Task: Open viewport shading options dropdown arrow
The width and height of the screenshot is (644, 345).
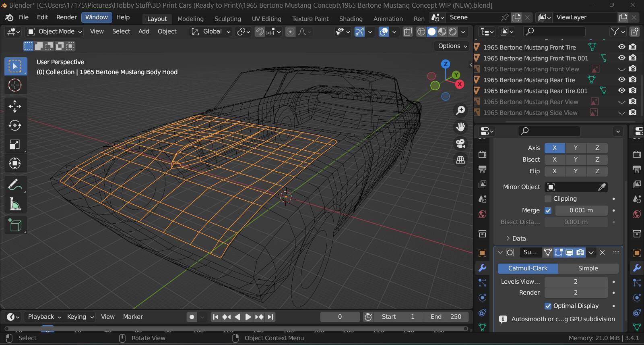Action: pyautogui.click(x=463, y=31)
